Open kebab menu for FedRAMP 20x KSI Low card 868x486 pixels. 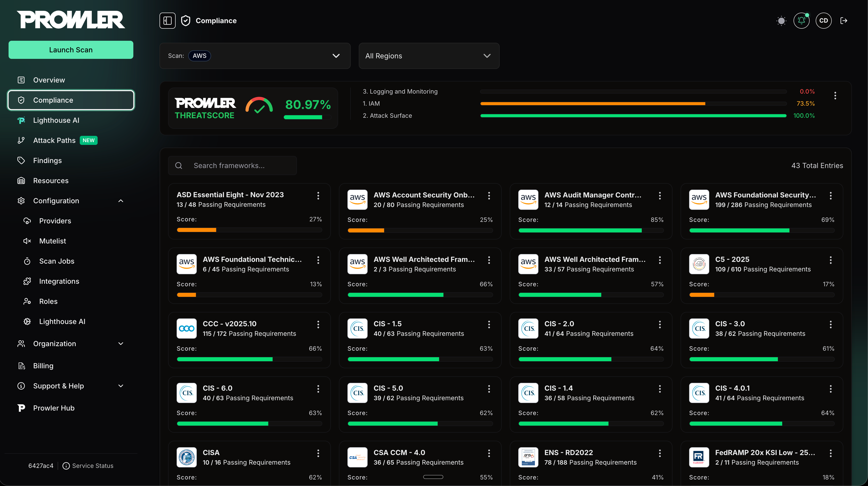pyautogui.click(x=831, y=453)
